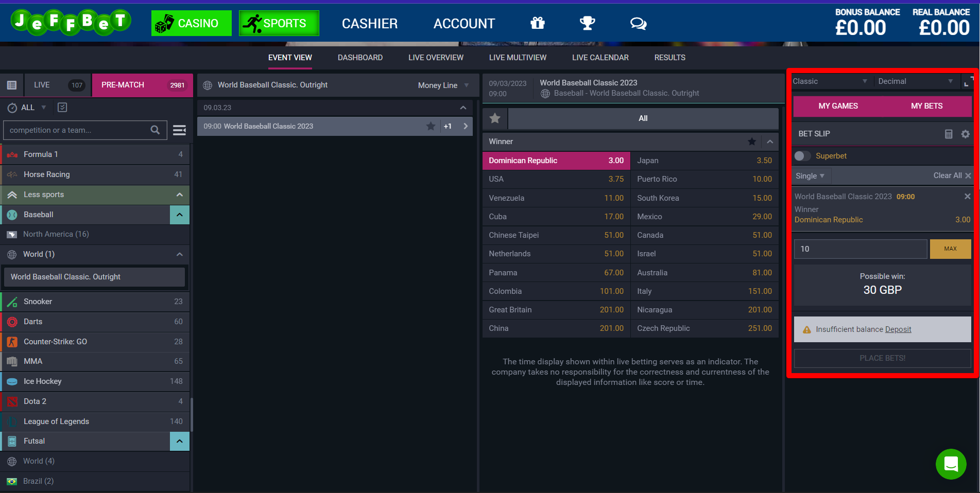The height and width of the screenshot is (493, 980).
Task: Click the MMA sport icon
Action: pyautogui.click(x=12, y=361)
